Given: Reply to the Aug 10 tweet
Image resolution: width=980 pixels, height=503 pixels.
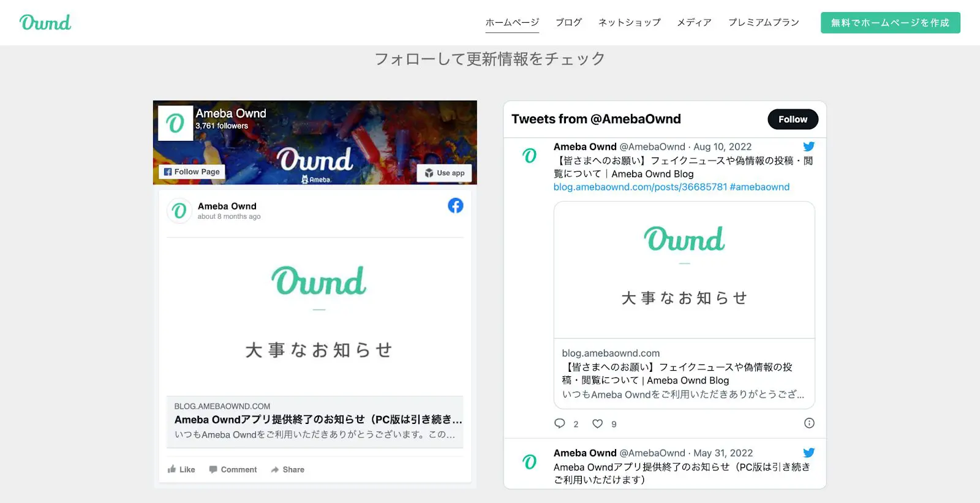Looking at the screenshot, I should (x=560, y=423).
